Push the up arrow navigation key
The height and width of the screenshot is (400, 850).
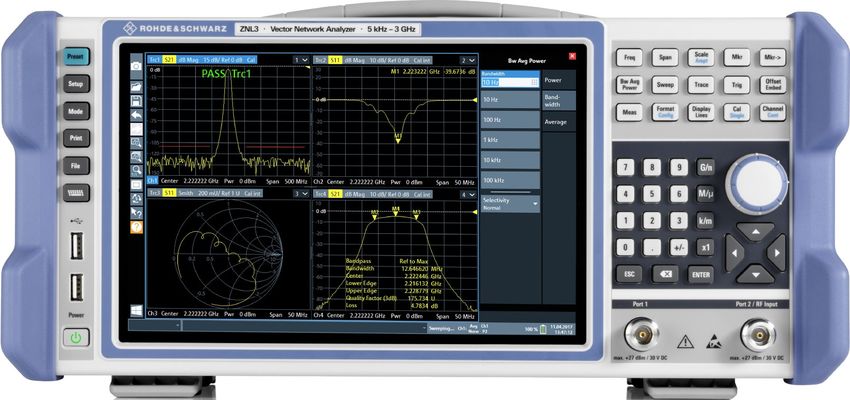pos(755,232)
